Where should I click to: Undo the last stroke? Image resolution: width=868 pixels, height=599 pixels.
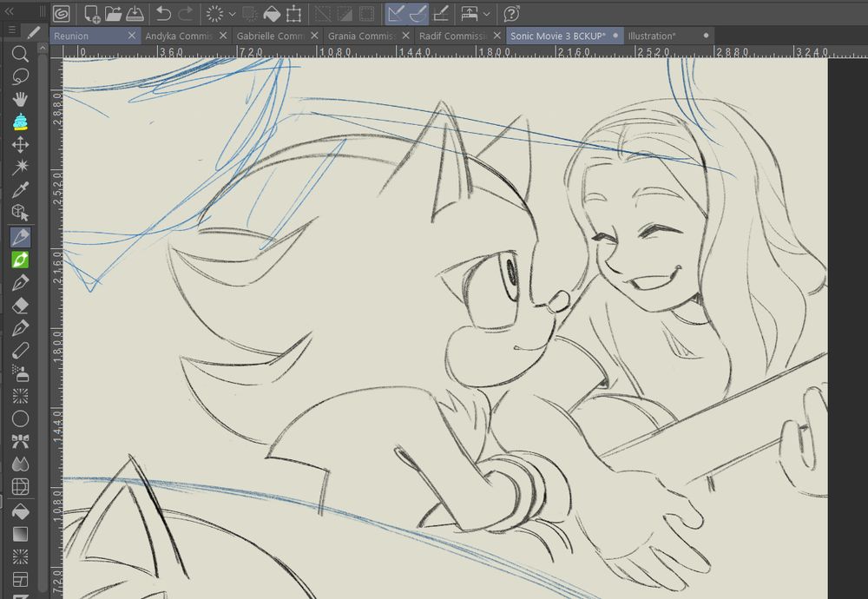[163, 14]
